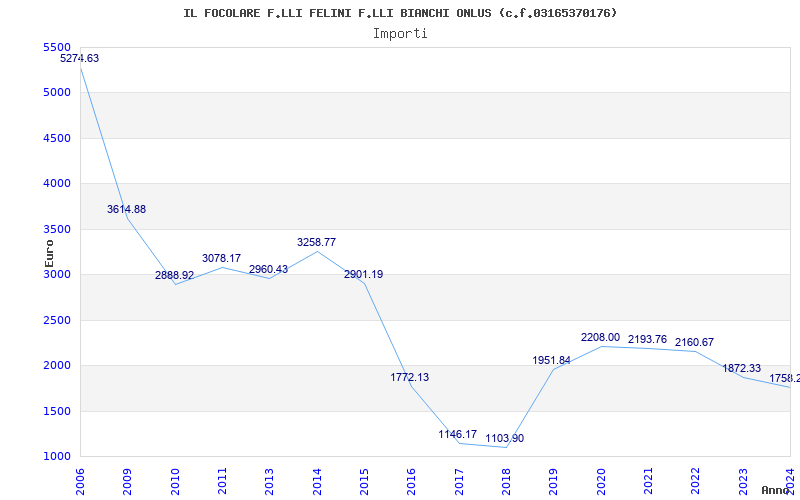Select the 2208.00 data label

tap(601, 338)
